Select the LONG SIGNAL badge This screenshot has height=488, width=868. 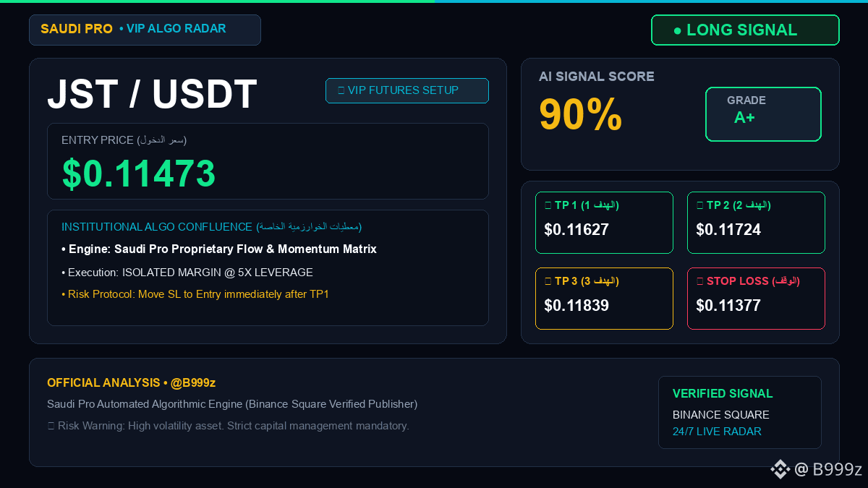pos(745,30)
